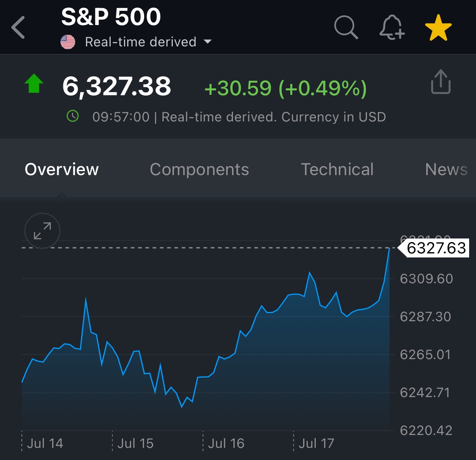Screen dimensions: 476x460
Task: Tap the Jul 15 axis label
Action: (x=135, y=443)
